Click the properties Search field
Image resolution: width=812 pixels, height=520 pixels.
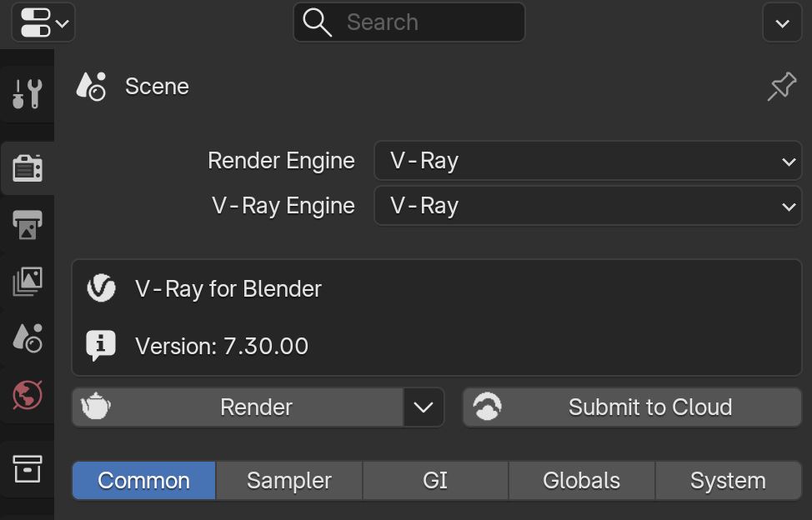pyautogui.click(x=409, y=22)
